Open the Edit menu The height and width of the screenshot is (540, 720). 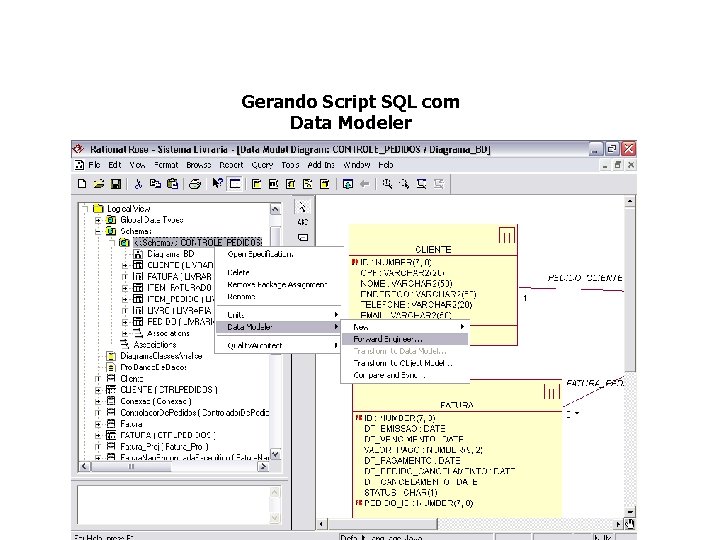pos(115,165)
